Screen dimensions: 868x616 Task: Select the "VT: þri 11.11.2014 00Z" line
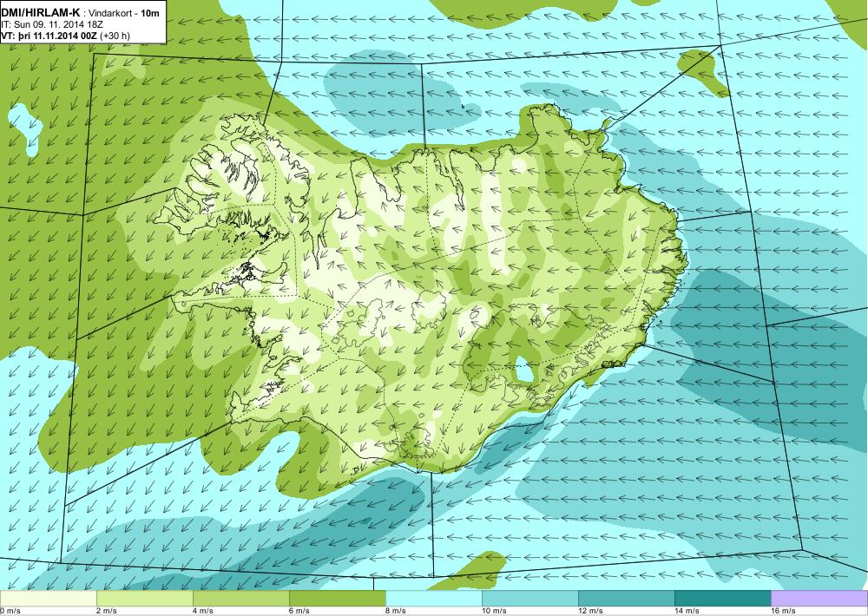pos(49,36)
